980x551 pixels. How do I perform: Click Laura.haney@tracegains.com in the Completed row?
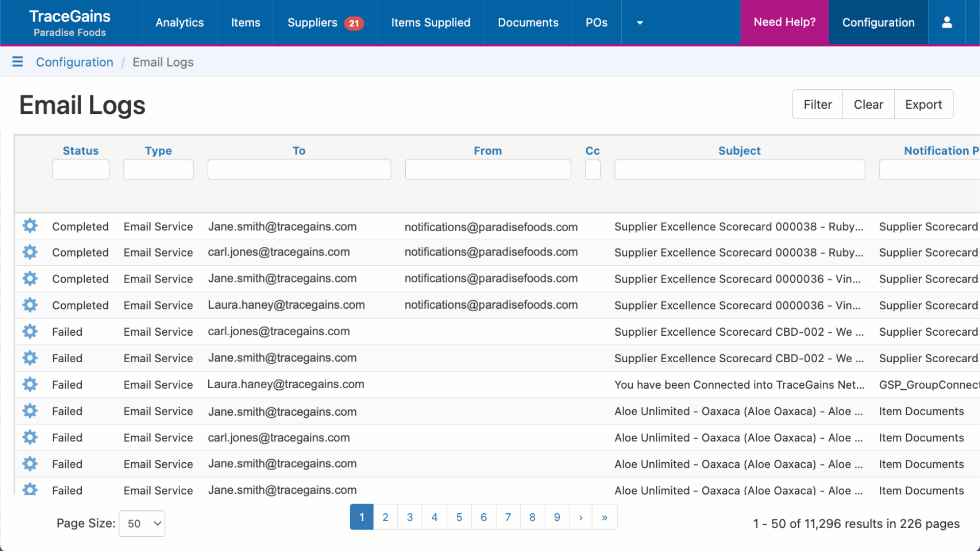286,305
